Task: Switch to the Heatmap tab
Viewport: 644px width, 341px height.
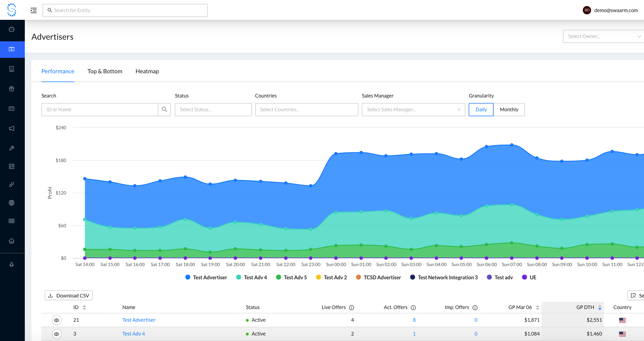Action: coord(147,71)
